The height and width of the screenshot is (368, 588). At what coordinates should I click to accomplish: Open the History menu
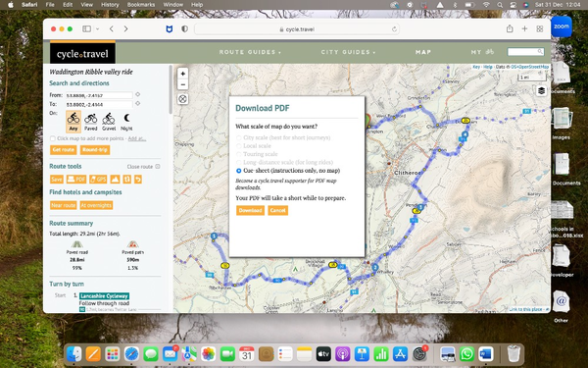[110, 5]
